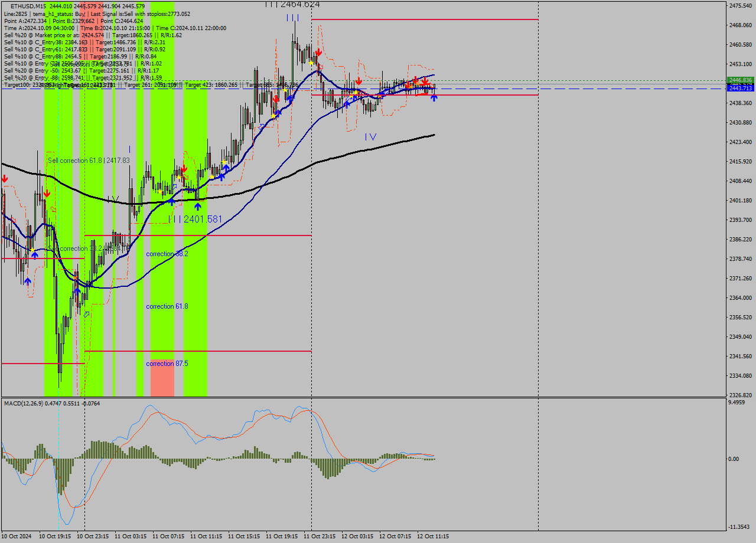Click the 2401.180 price axis label
The height and width of the screenshot is (543, 756).
pos(741,200)
